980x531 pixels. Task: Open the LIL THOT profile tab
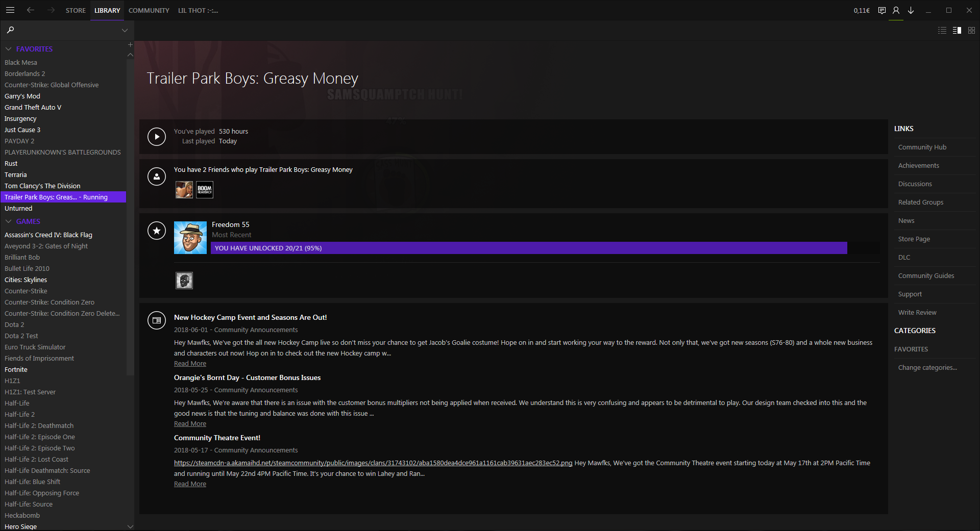click(x=198, y=10)
